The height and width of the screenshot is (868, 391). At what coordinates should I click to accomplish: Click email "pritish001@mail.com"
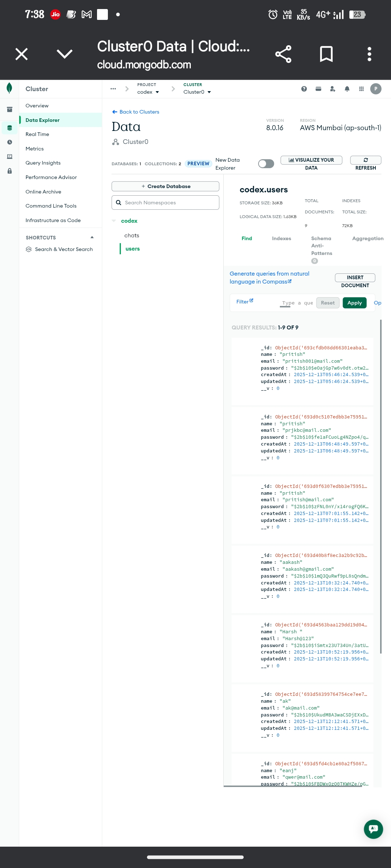pos(312,361)
